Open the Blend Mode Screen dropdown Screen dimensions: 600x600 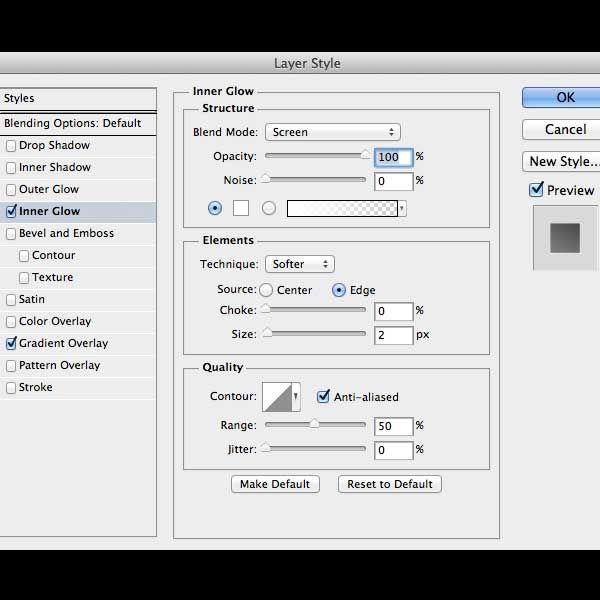click(x=333, y=132)
